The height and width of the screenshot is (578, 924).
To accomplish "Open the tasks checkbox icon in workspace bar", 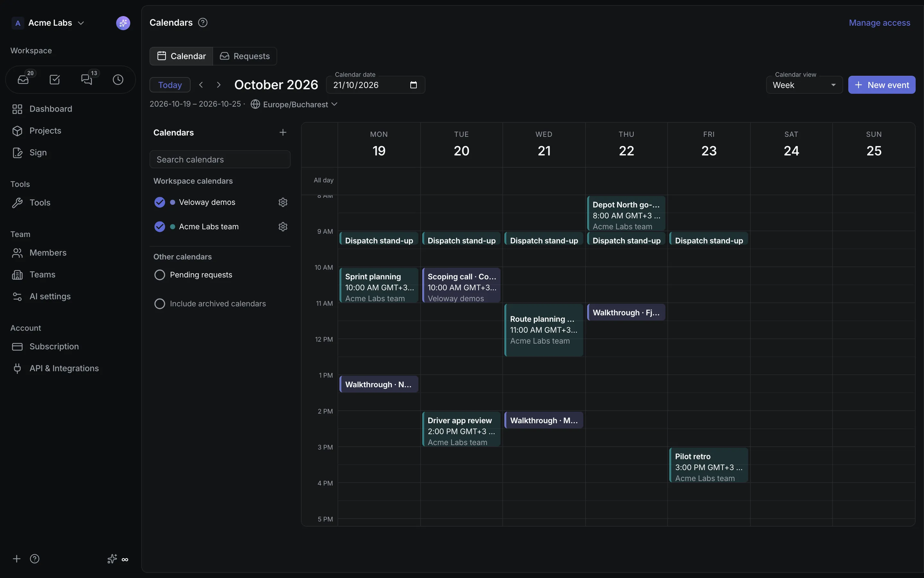I will point(55,80).
